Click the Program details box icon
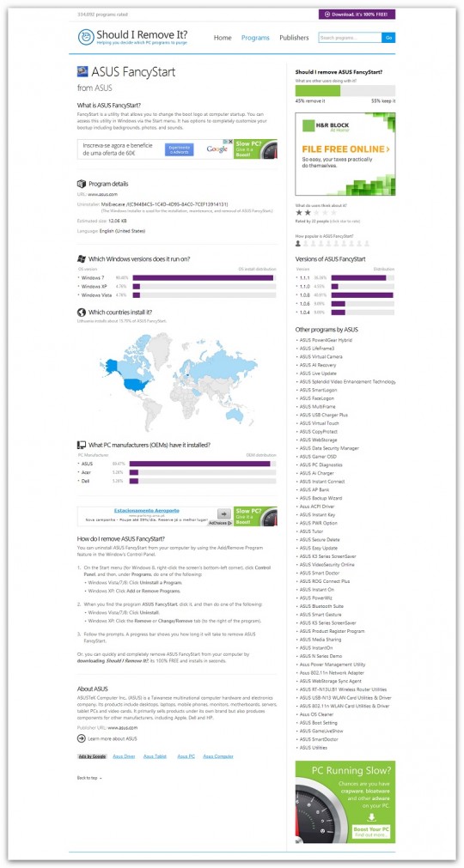The width and height of the screenshot is (464, 868). (x=82, y=184)
